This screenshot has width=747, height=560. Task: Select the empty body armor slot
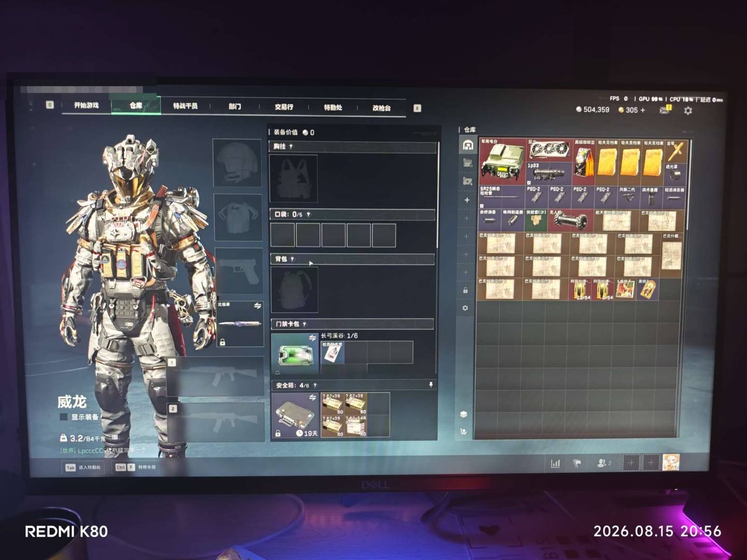(x=238, y=217)
